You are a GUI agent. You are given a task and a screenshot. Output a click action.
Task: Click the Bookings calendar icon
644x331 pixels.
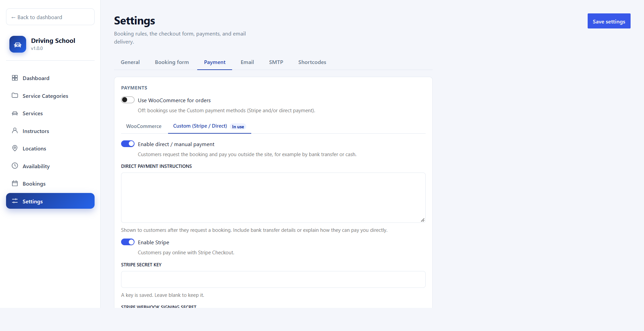click(15, 183)
